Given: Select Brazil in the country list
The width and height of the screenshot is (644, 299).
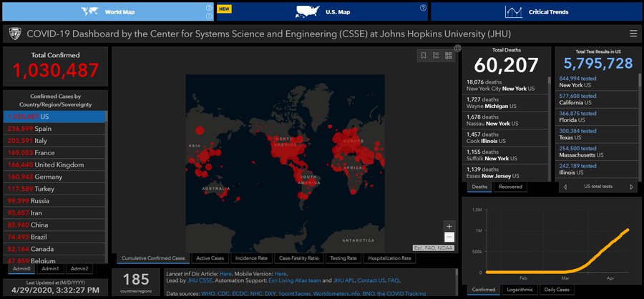Looking at the screenshot, I should pos(54,237).
